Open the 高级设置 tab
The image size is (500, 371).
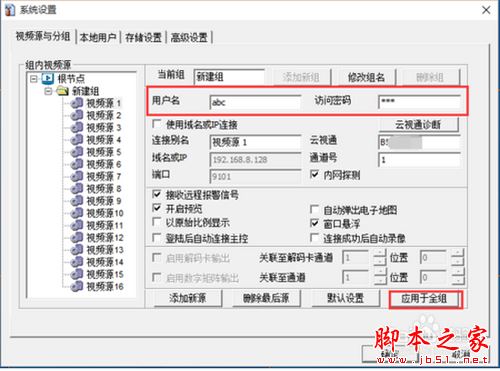pos(189,37)
